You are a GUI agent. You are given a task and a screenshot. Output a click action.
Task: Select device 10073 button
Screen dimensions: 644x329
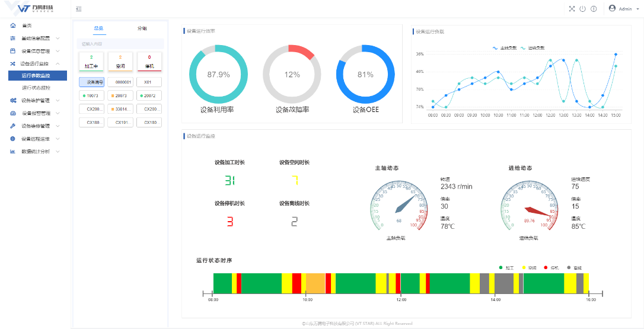(91, 95)
